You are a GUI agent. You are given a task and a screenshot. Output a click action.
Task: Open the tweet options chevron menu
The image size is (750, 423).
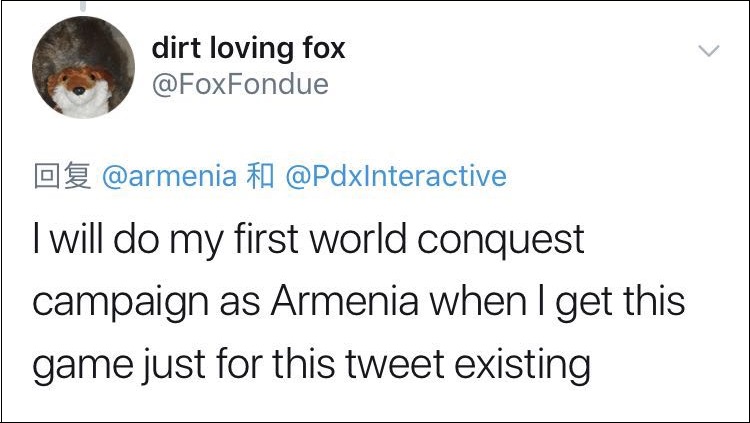[708, 50]
